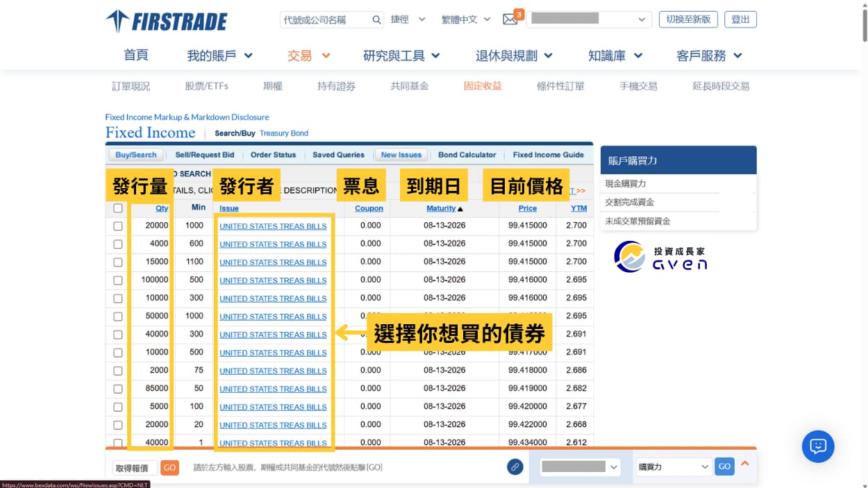Click the orange GO button beside 取得報價
Image resolution: width=868 pixels, height=488 pixels.
click(169, 467)
